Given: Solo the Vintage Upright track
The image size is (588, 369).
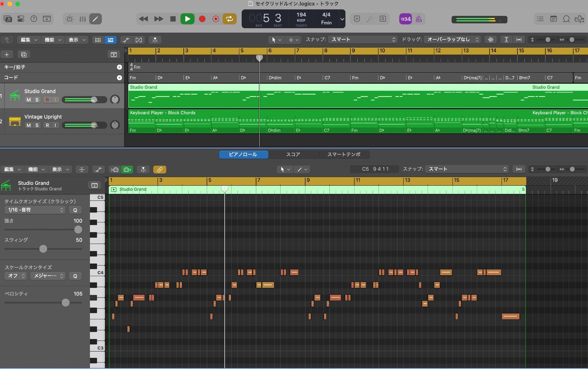Looking at the screenshot, I should click(x=37, y=125).
